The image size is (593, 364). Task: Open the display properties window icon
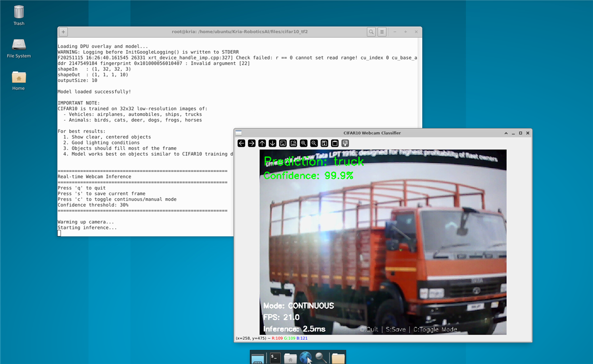coord(345,144)
